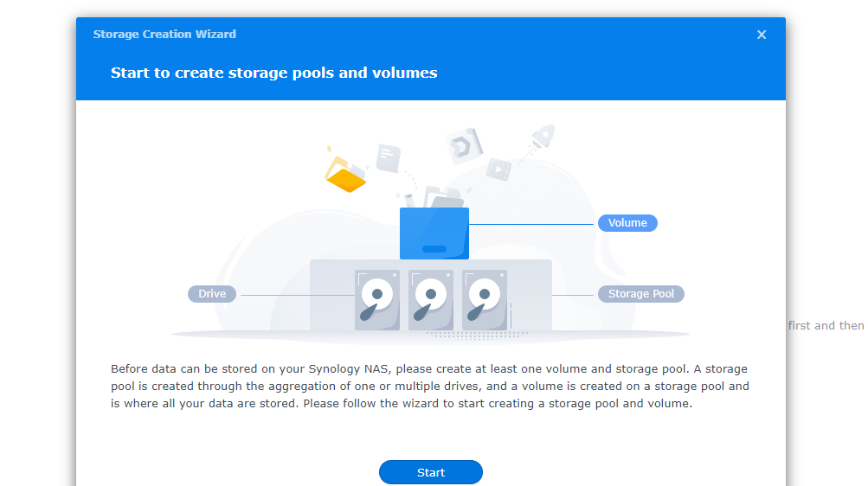Click the Storage Creation Wizard title text
868x486 pixels.
[164, 35]
